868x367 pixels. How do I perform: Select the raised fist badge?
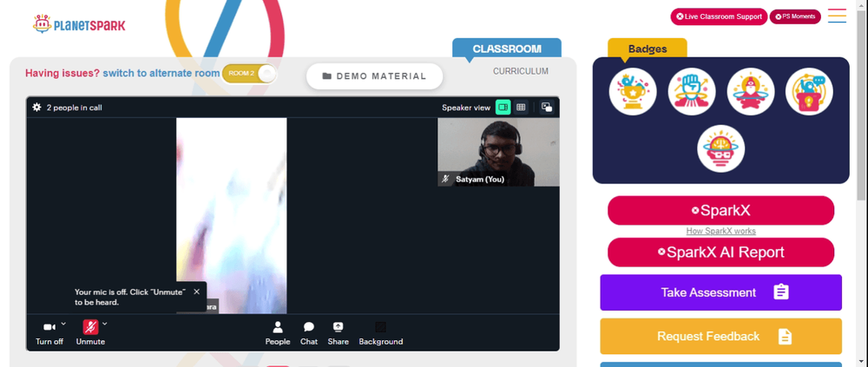[692, 91]
